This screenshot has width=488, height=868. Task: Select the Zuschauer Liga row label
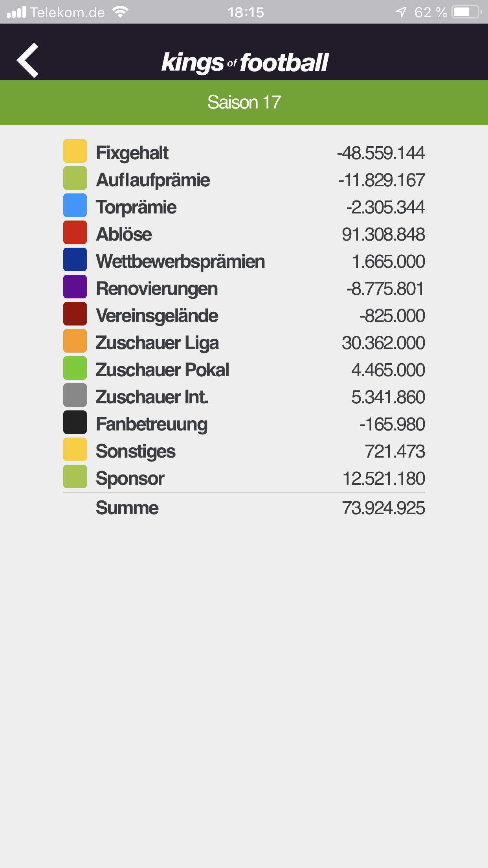157,343
